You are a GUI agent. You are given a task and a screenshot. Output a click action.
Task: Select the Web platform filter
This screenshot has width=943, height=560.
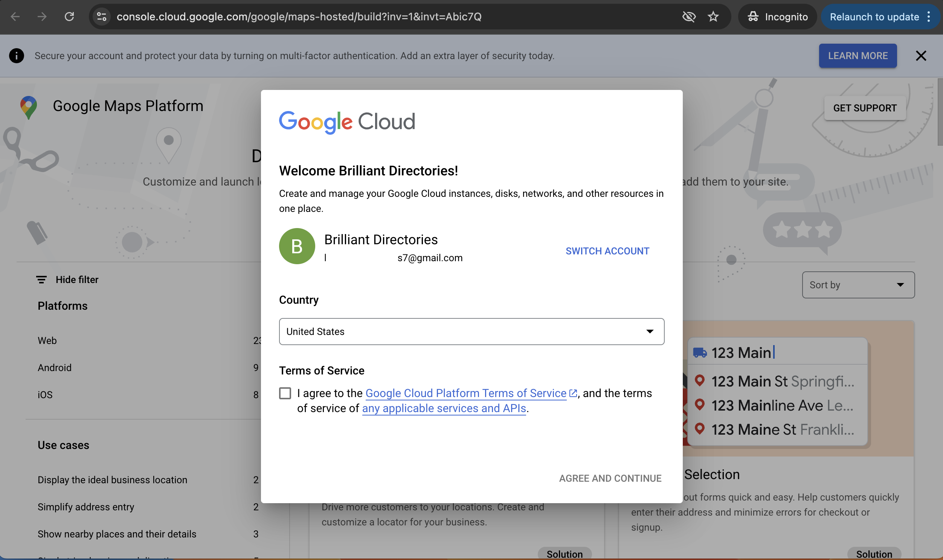[x=47, y=340]
